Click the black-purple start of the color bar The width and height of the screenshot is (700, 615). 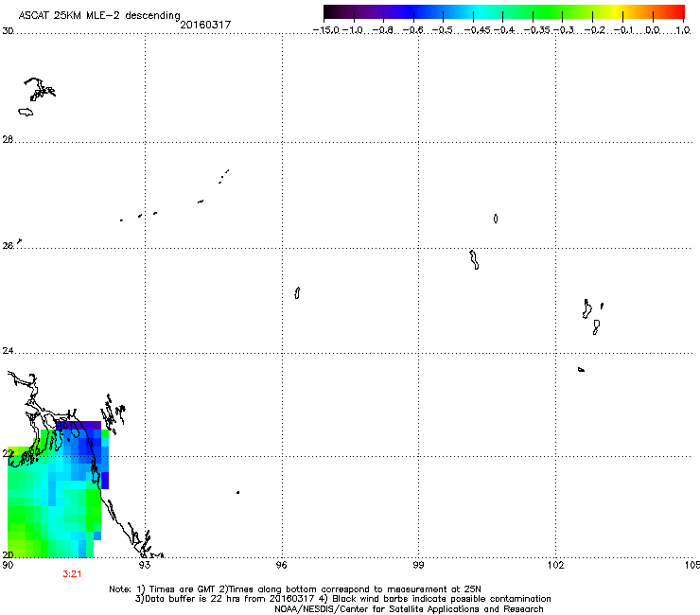[x=333, y=11]
